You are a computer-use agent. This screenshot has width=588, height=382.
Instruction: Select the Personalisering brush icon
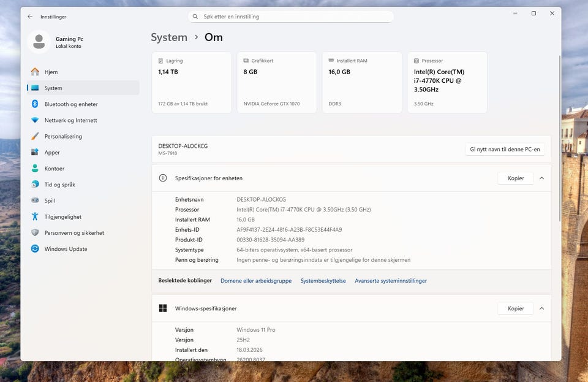[35, 136]
